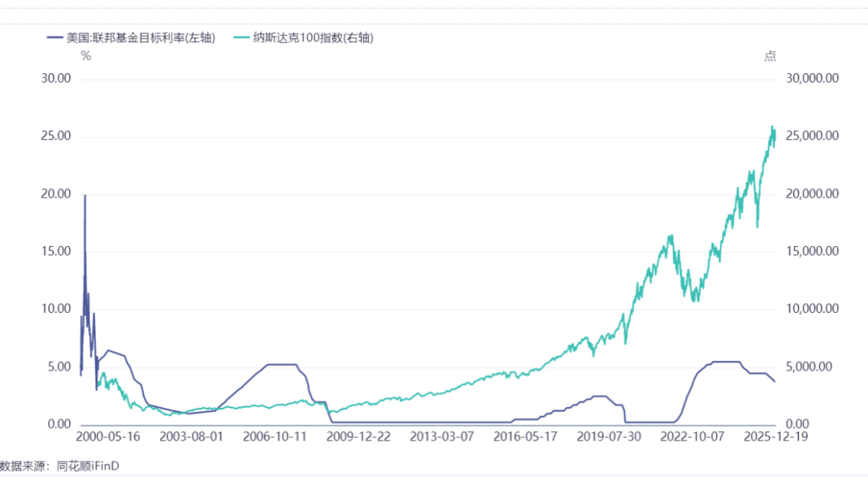The width and height of the screenshot is (868, 477).
Task: Select the 20,000.00 value on the points axis
Action: [813, 194]
